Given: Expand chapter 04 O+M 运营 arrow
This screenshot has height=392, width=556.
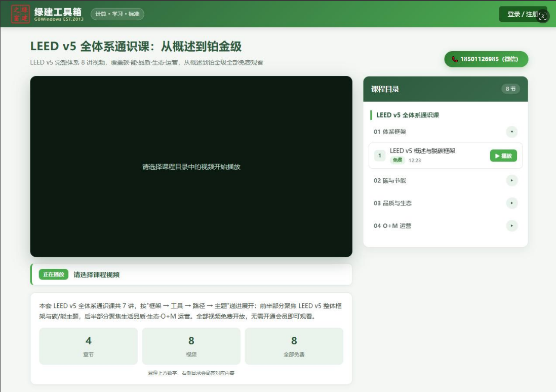Looking at the screenshot, I should click(x=511, y=225).
